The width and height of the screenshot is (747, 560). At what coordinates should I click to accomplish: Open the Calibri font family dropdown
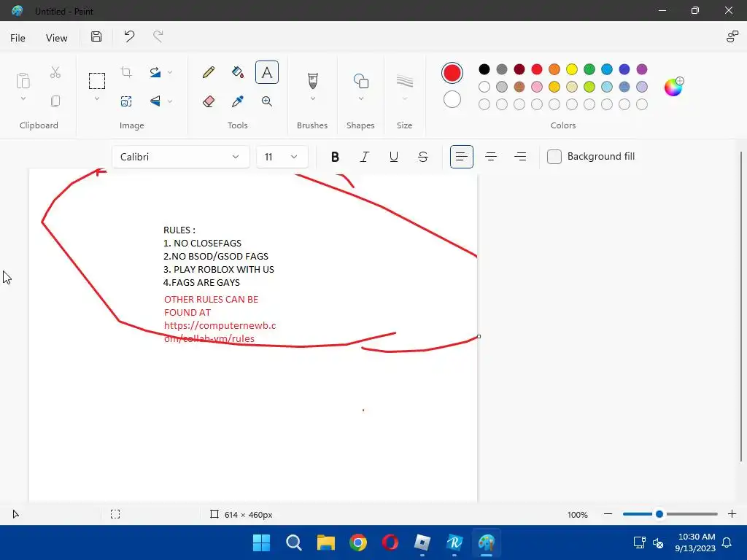coord(181,157)
